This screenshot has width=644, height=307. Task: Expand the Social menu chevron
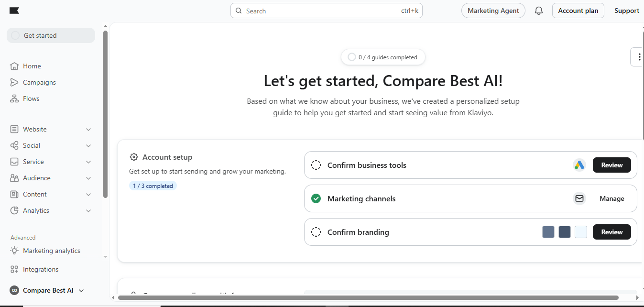click(88, 145)
